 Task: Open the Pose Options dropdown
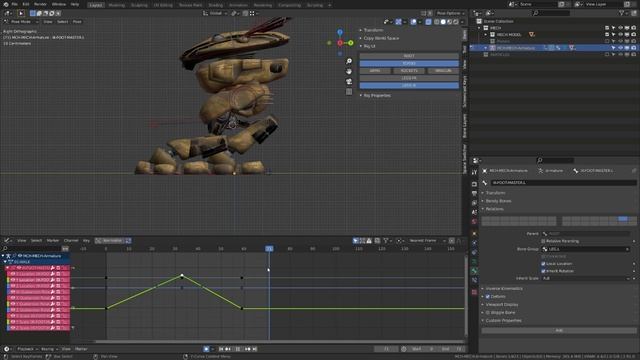click(450, 13)
